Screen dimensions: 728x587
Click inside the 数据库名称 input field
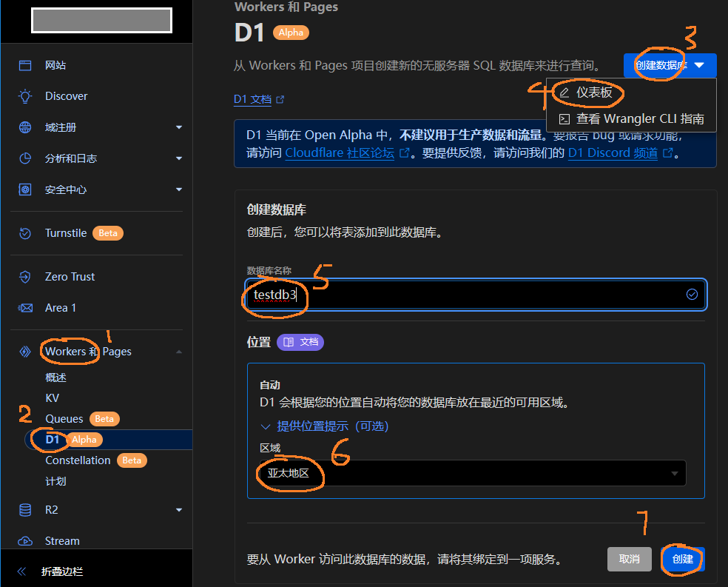pos(473,294)
